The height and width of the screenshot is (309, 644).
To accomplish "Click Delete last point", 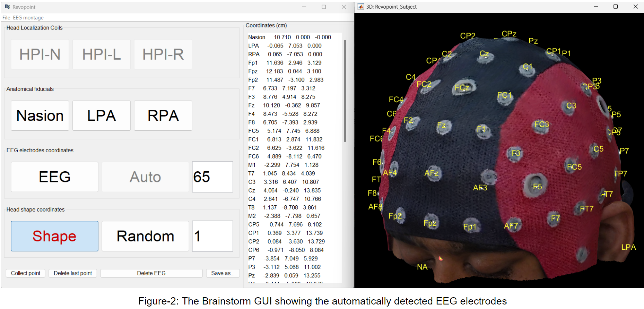I will pos(73,273).
